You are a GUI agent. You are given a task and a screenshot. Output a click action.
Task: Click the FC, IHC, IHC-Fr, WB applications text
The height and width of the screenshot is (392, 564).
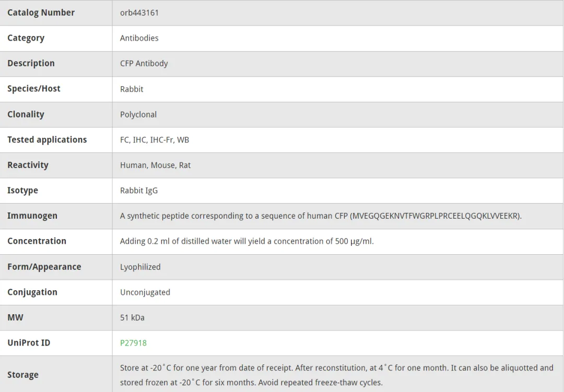(x=154, y=139)
